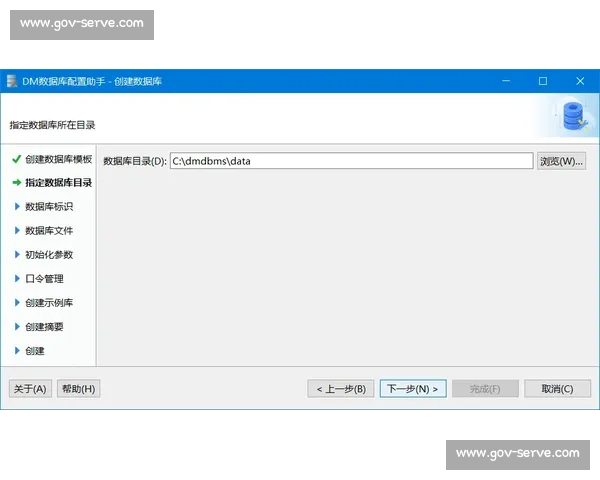Image resolution: width=600 pixels, height=480 pixels.
Task: Proceed with 下一步(N) button
Action: pos(413,389)
